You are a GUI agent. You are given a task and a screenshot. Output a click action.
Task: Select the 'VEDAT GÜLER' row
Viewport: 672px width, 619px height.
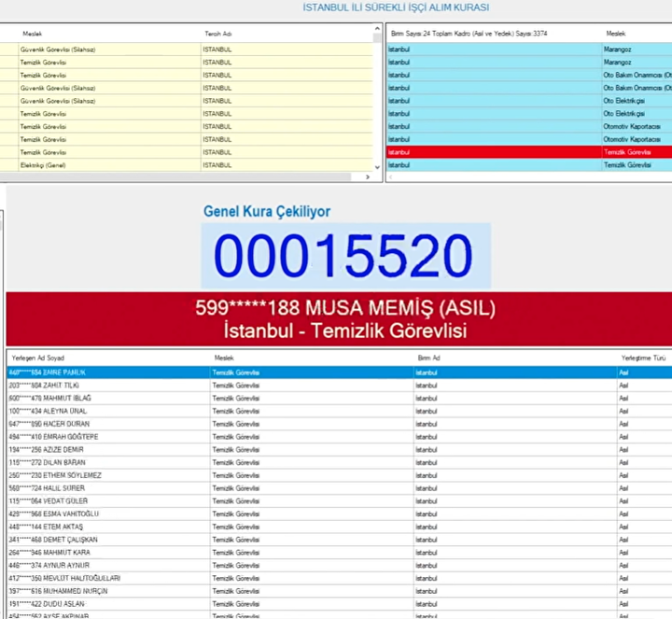(x=340, y=501)
